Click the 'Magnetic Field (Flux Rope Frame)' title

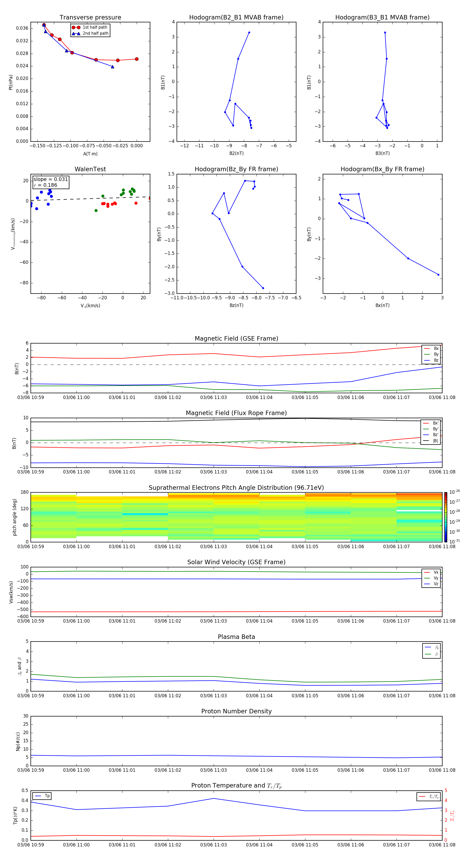tap(236, 413)
